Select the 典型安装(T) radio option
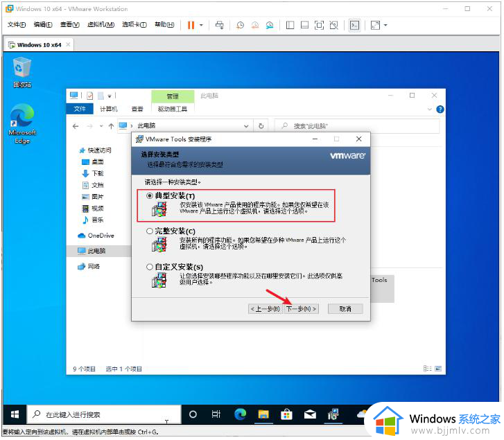The image size is (504, 440). 150,195
